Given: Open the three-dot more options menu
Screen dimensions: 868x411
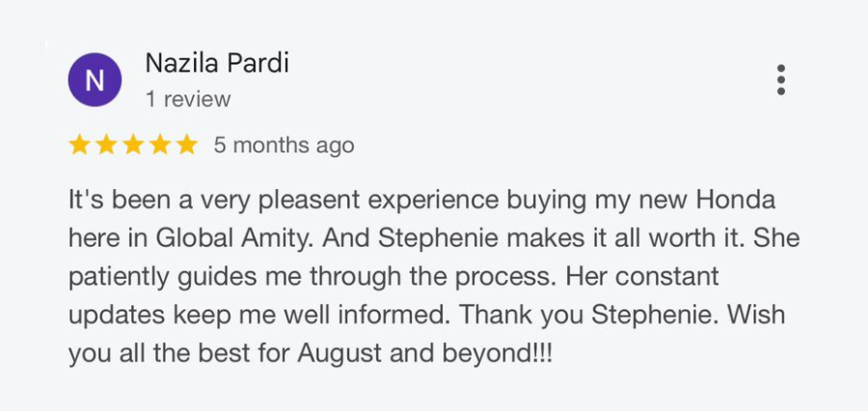Looking at the screenshot, I should (x=781, y=80).
